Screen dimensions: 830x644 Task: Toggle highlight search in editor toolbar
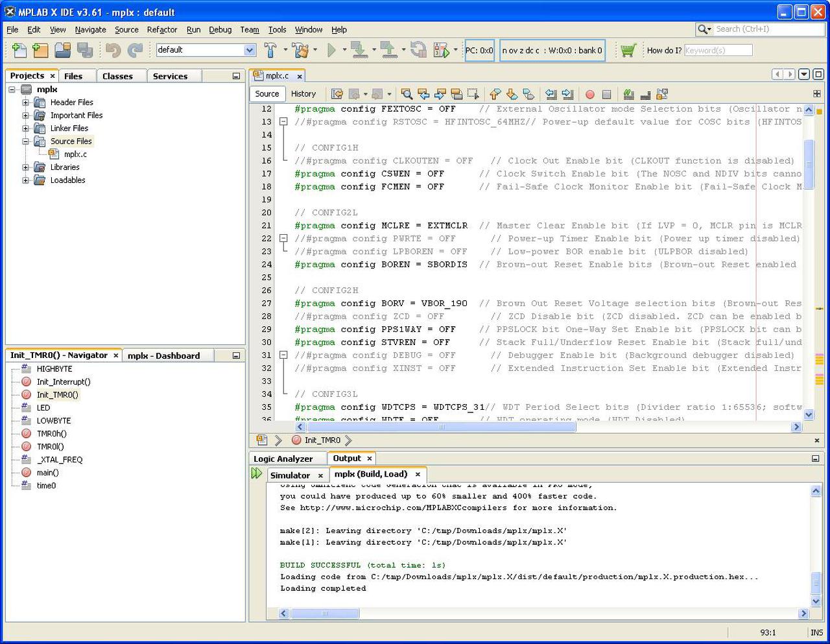pyautogui.click(x=456, y=94)
